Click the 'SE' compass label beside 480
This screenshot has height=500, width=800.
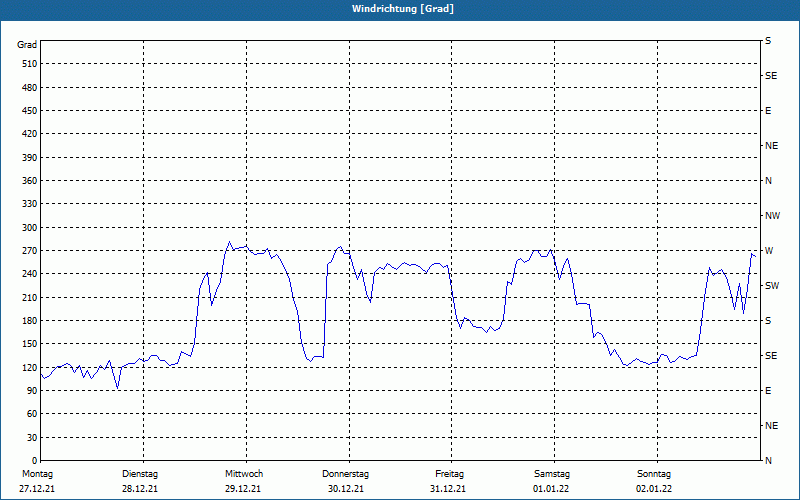[771, 76]
